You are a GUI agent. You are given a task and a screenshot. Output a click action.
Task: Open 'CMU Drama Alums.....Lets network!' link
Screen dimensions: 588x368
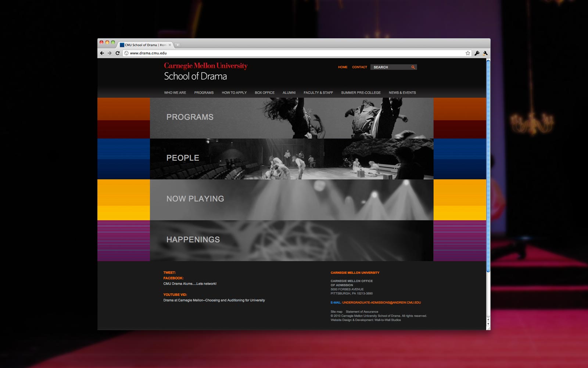click(x=190, y=284)
